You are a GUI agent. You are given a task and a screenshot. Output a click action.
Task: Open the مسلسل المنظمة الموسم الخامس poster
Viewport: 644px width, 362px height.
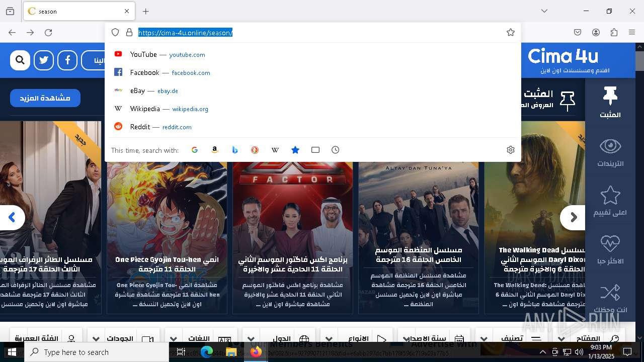coord(419,236)
